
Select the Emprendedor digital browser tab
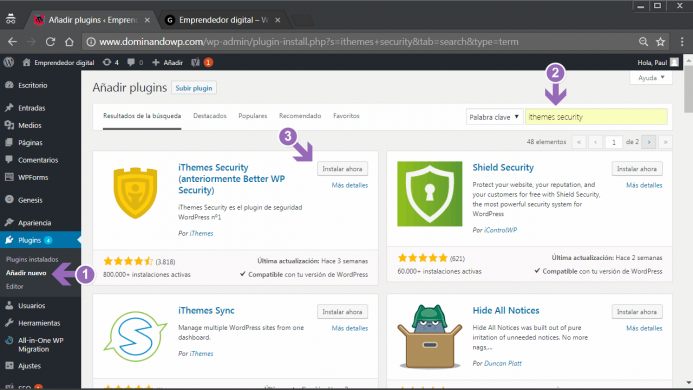click(x=223, y=20)
